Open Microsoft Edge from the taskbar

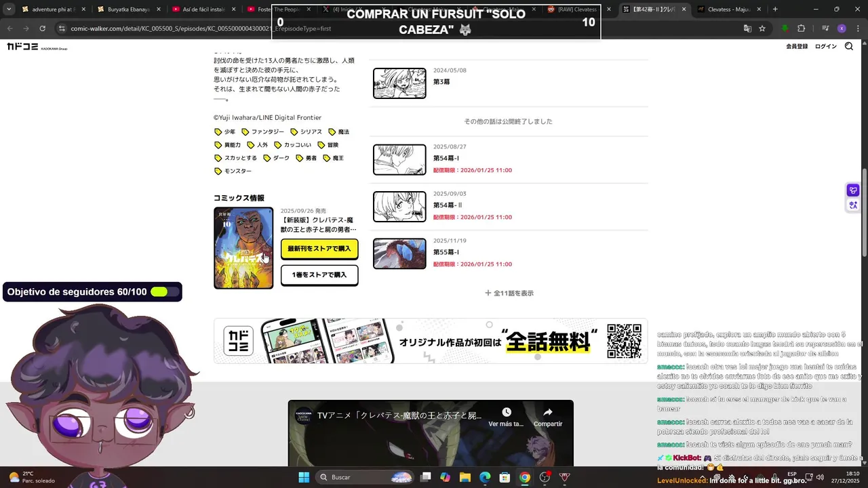coord(485,477)
